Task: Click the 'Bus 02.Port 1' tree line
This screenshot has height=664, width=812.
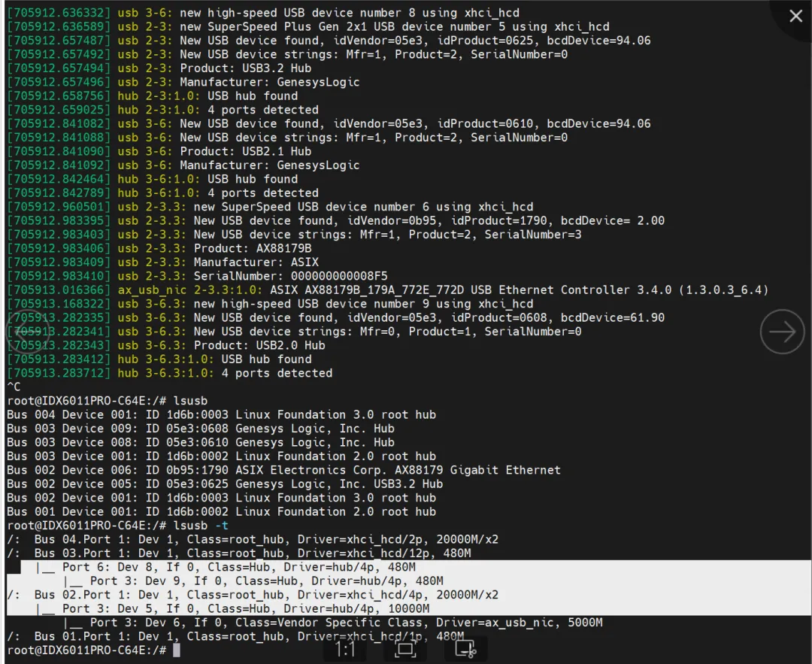Action: [x=253, y=595]
